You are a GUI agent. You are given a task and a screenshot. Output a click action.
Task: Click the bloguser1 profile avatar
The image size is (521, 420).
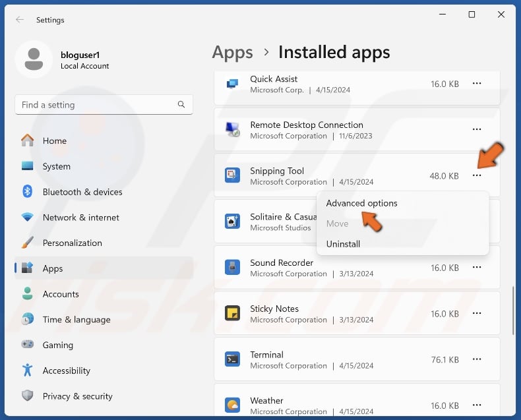(34, 59)
